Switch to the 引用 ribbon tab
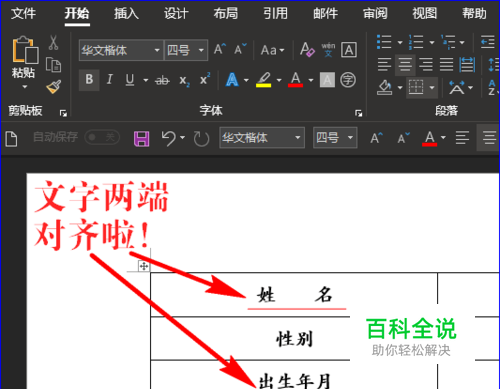 (x=275, y=14)
